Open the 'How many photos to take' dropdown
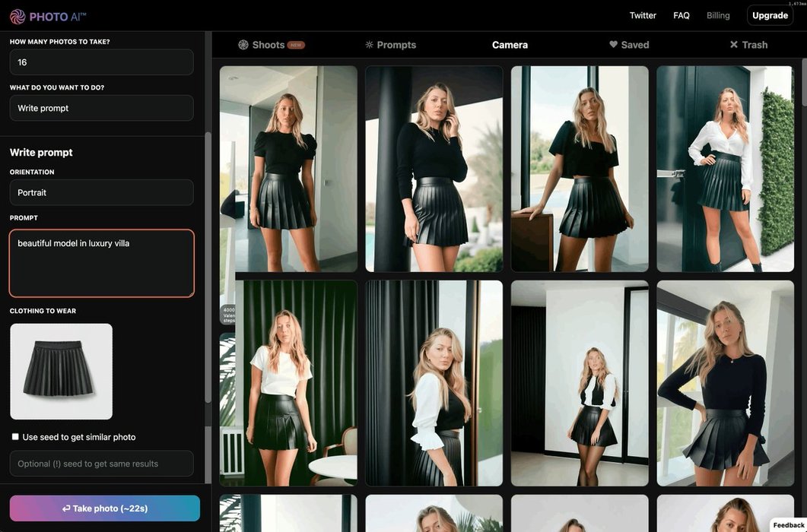The image size is (807, 532). (x=101, y=62)
